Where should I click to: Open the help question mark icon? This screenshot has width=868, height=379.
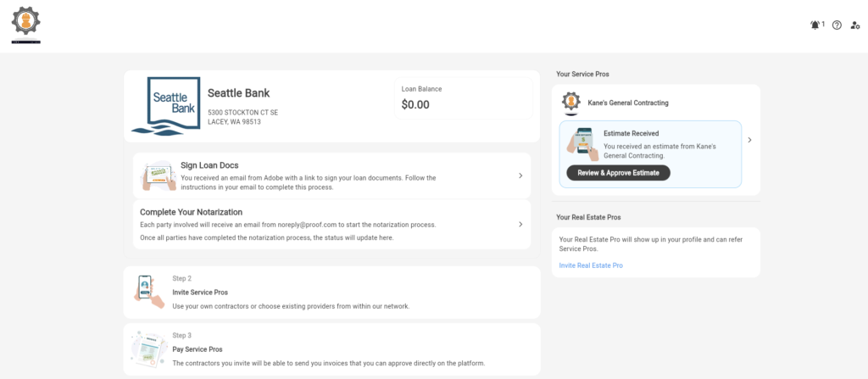click(x=837, y=25)
